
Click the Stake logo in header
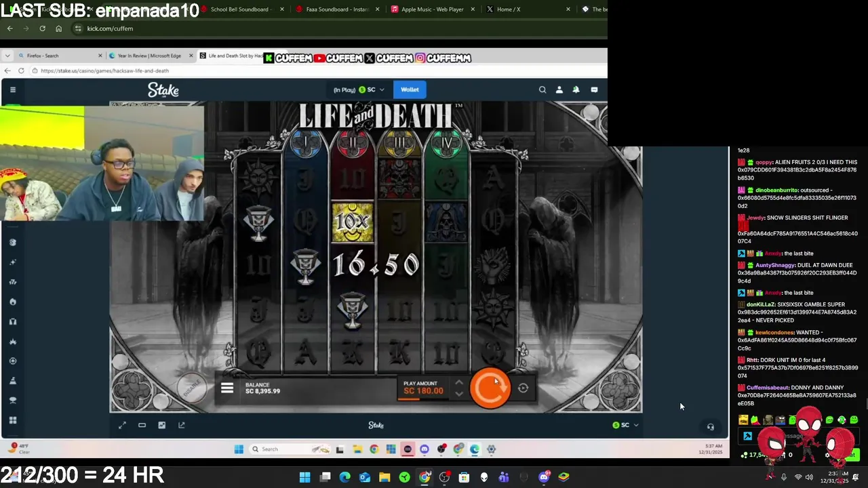tap(163, 89)
